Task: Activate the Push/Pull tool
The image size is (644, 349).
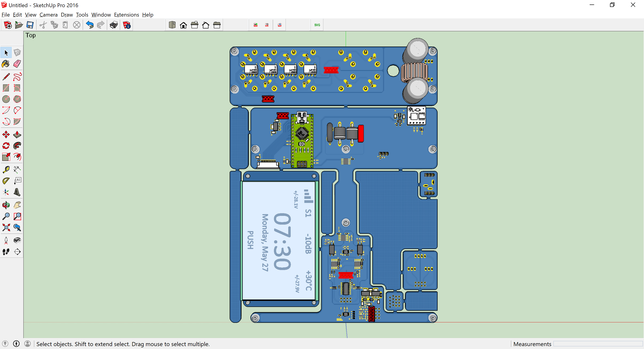Action: (x=17, y=135)
